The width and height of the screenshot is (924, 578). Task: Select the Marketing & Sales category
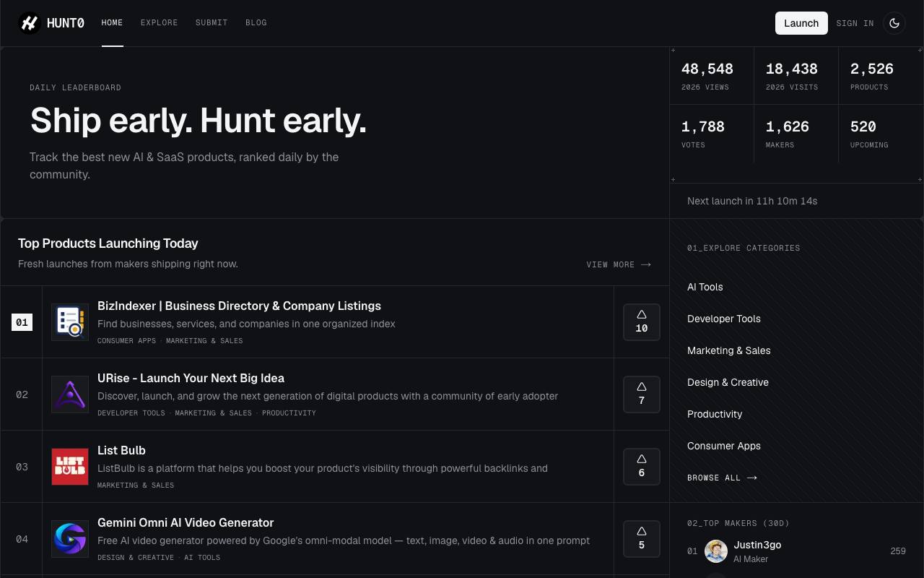tap(729, 350)
